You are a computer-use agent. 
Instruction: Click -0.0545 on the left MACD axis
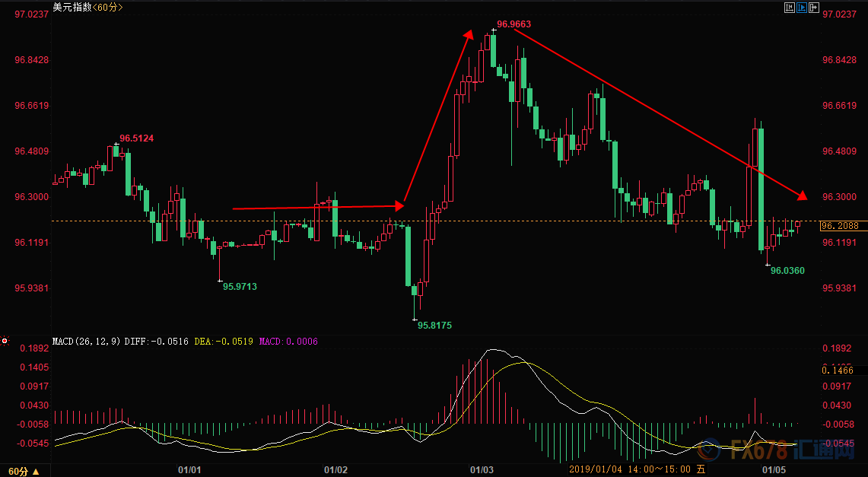click(33, 444)
